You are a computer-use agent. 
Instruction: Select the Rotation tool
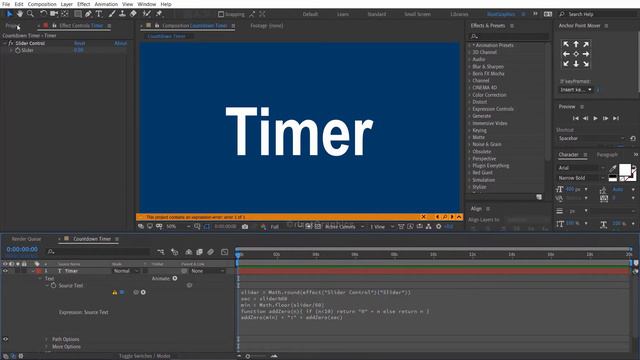(43, 14)
